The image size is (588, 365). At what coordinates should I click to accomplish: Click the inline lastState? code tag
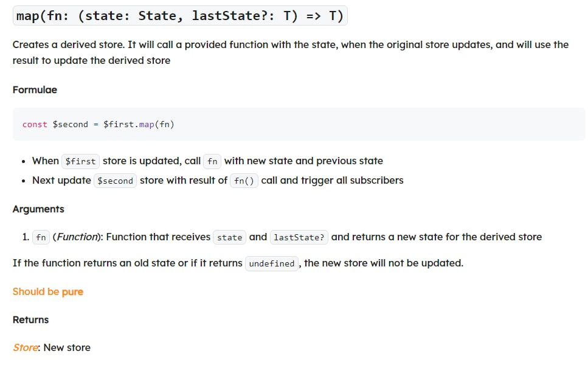pyautogui.click(x=299, y=237)
